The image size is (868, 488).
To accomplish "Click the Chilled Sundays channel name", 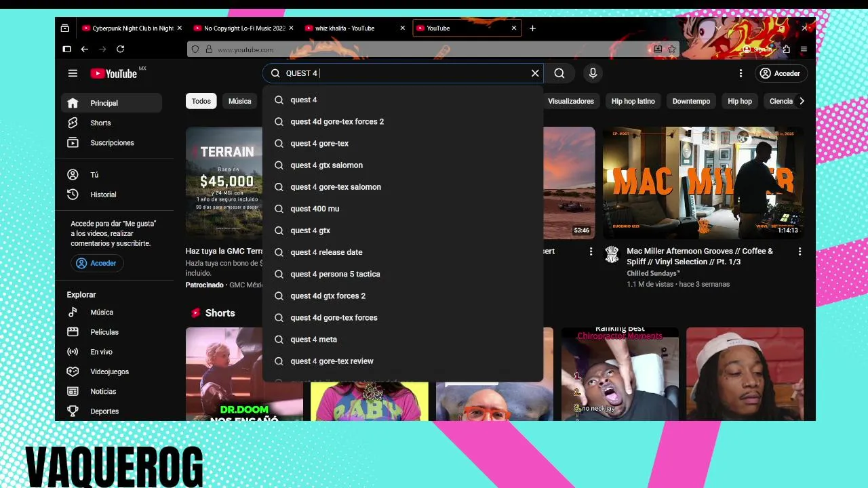I will 653,273.
